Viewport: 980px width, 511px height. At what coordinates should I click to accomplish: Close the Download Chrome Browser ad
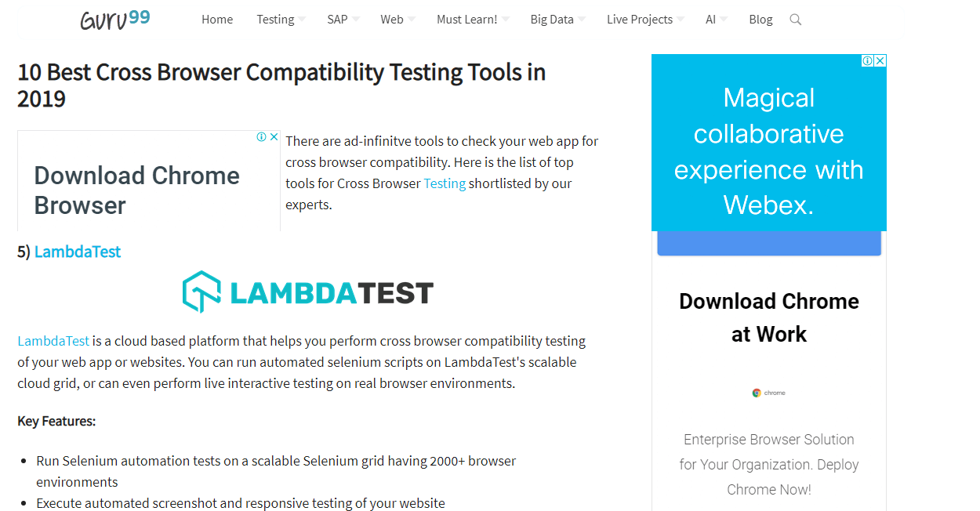click(274, 136)
